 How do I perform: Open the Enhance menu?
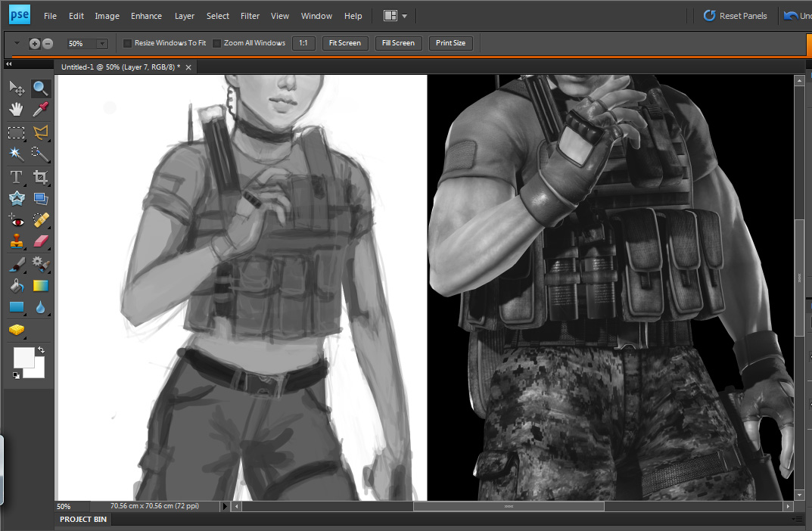146,16
